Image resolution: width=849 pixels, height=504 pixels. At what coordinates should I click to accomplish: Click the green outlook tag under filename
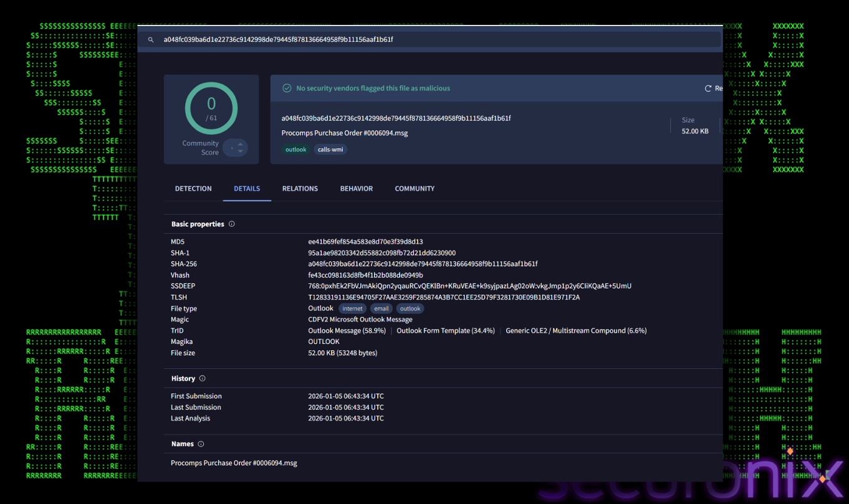click(x=296, y=150)
